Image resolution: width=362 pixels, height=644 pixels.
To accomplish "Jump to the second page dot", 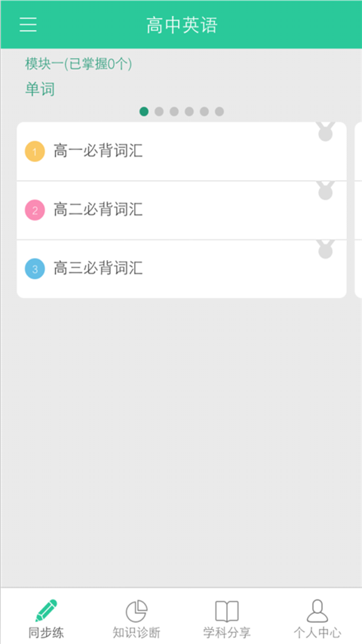I will [159, 112].
